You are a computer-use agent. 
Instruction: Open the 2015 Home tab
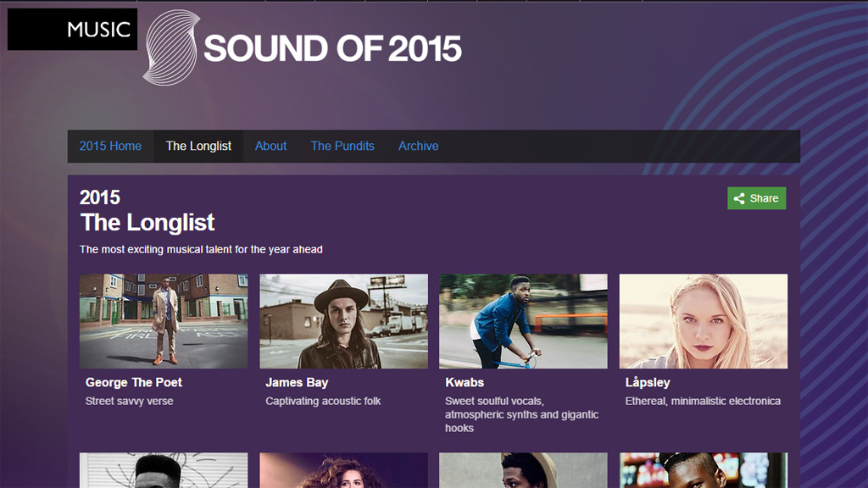pyautogui.click(x=110, y=146)
